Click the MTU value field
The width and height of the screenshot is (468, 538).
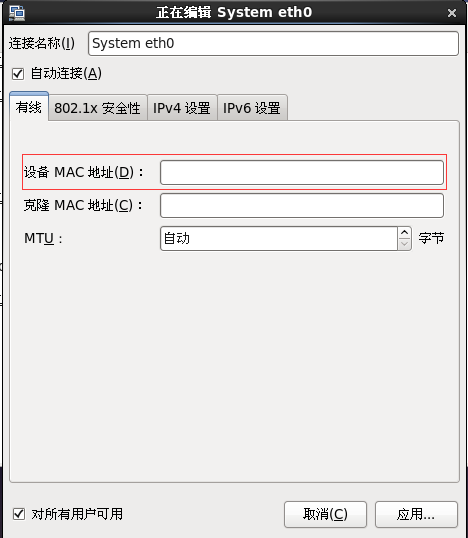[x=279, y=238]
